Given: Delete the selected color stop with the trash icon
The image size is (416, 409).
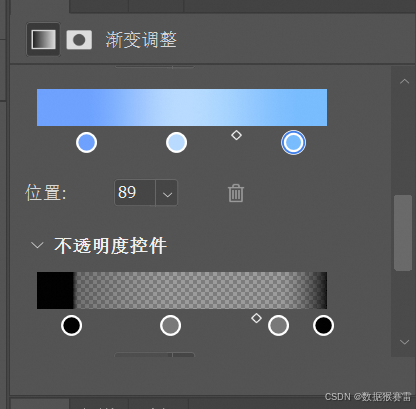Looking at the screenshot, I should 236,193.
